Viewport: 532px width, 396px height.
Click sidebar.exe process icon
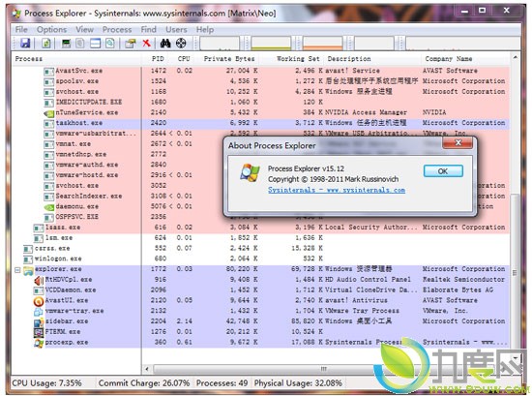39,322
